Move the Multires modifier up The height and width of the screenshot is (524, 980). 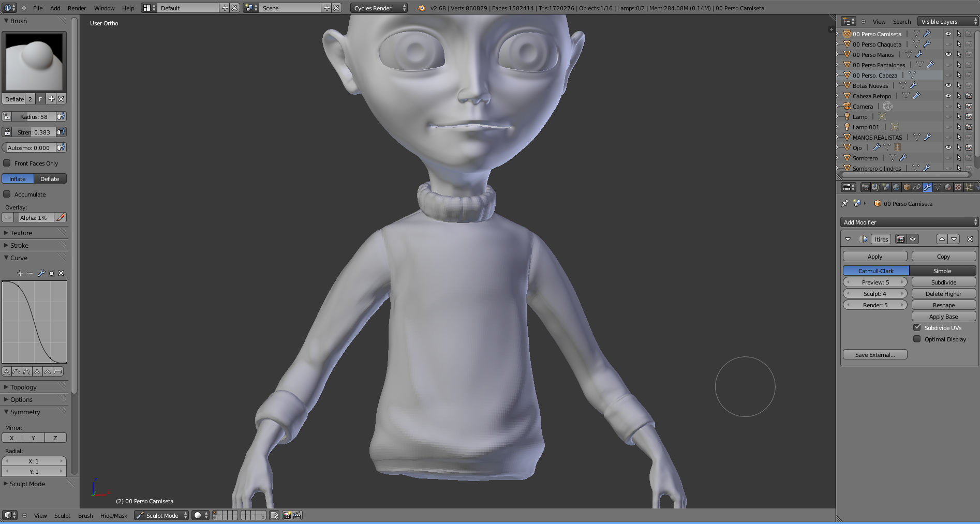(942, 239)
